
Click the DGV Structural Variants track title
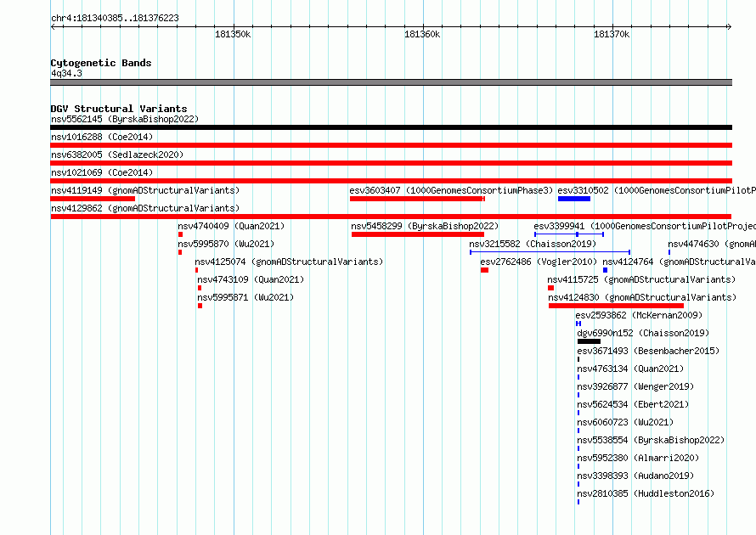119,109
